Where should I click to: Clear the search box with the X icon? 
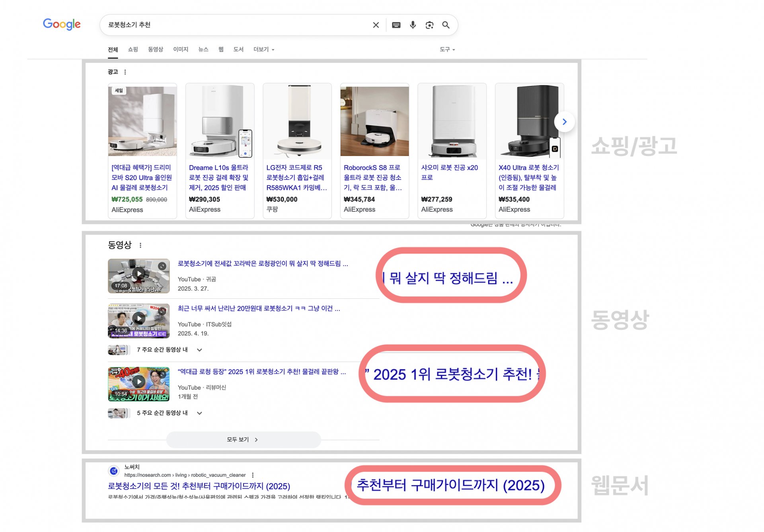click(376, 25)
